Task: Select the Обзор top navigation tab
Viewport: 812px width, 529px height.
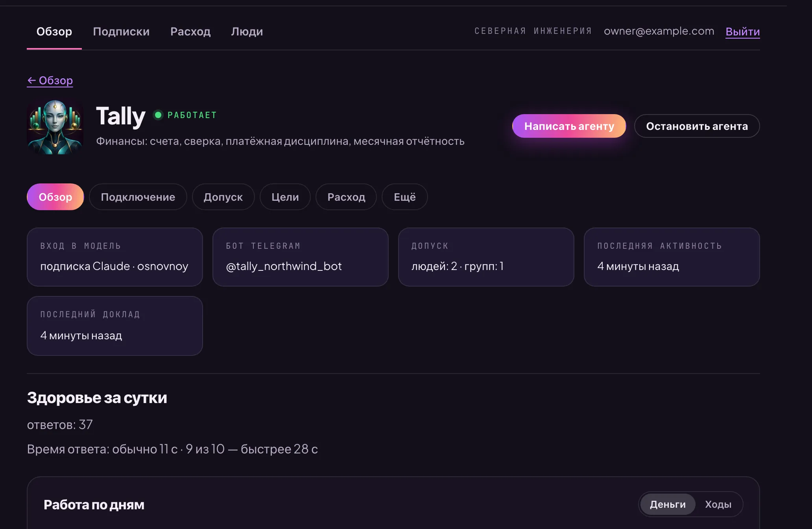Action: (x=54, y=31)
